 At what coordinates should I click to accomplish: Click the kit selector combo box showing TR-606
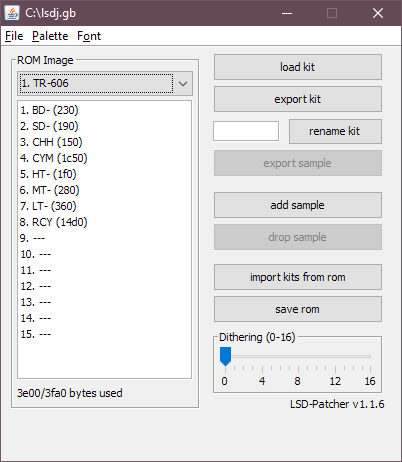pos(105,83)
